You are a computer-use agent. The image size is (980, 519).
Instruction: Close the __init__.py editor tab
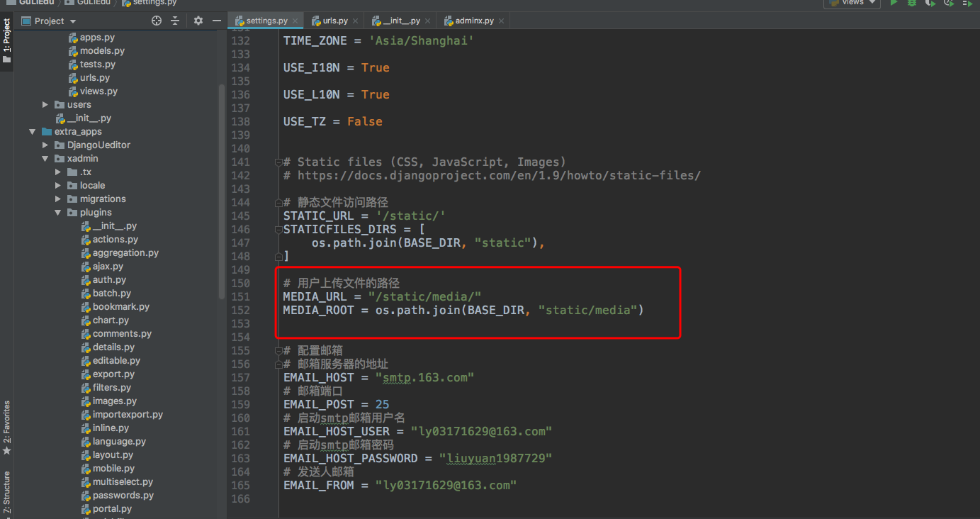coord(427,21)
